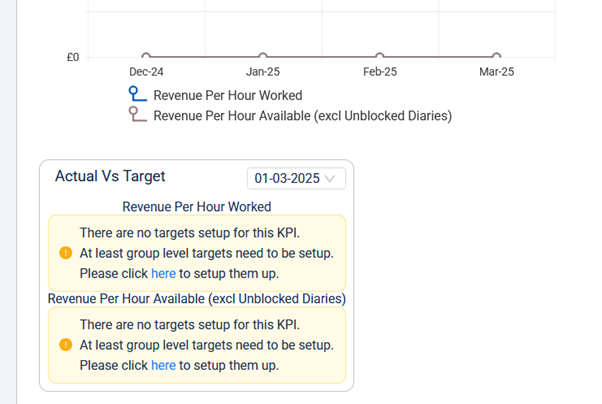
Task: Click the blue Revenue Per Hour Worked legend icon
Action: click(x=137, y=94)
